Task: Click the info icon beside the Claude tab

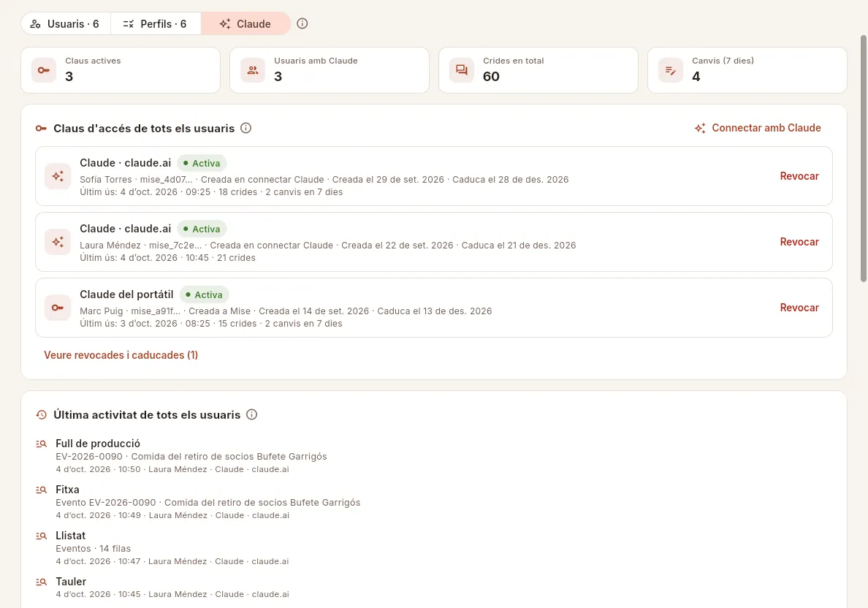Action: click(x=302, y=24)
